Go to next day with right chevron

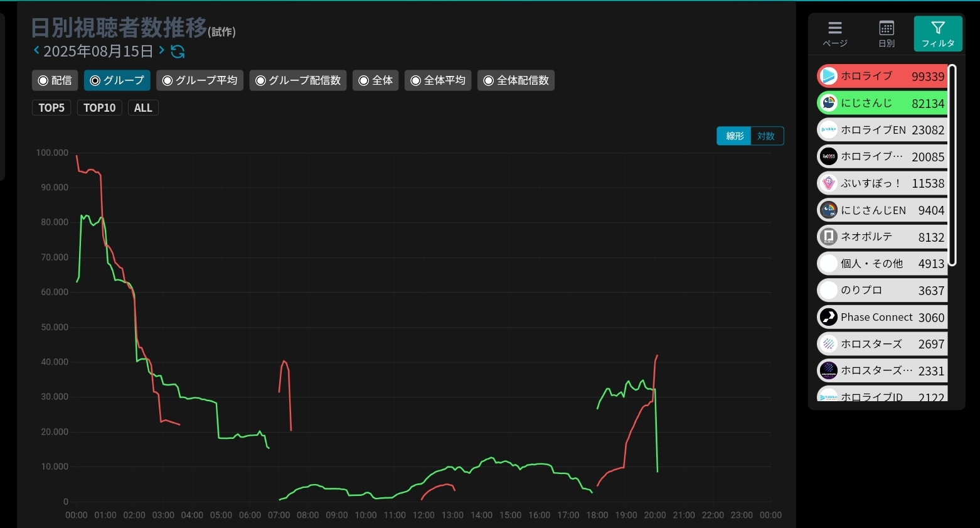pyautogui.click(x=162, y=50)
